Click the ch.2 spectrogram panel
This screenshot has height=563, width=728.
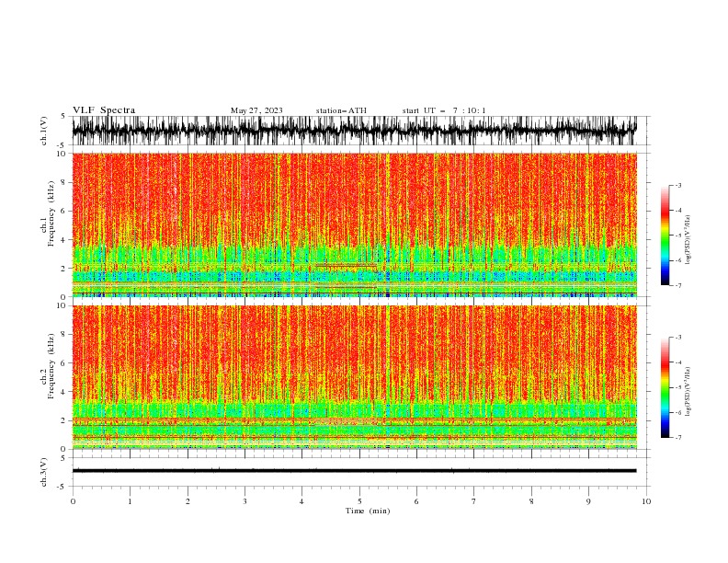coord(355,377)
